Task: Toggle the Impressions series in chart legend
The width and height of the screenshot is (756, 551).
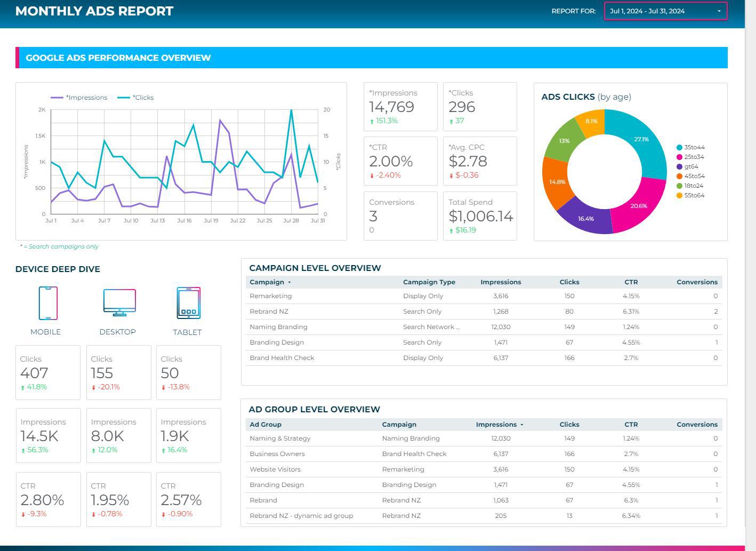Action: (79, 98)
